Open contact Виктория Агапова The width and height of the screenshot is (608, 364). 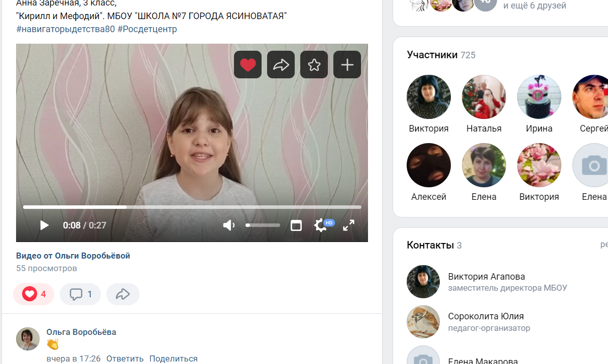click(x=487, y=277)
